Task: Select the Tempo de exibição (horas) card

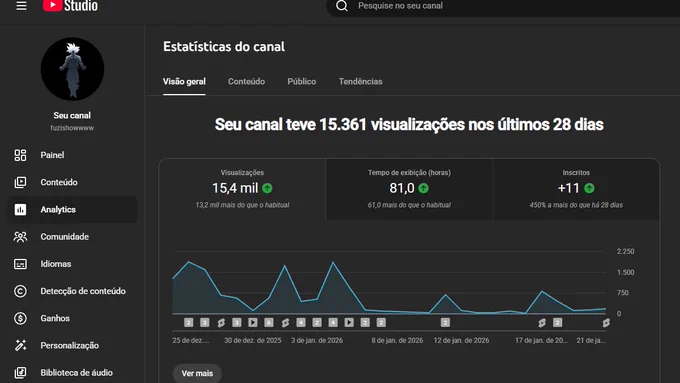Action: pos(409,189)
